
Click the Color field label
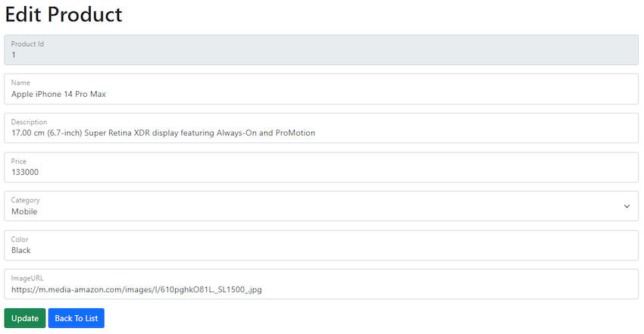click(20, 239)
